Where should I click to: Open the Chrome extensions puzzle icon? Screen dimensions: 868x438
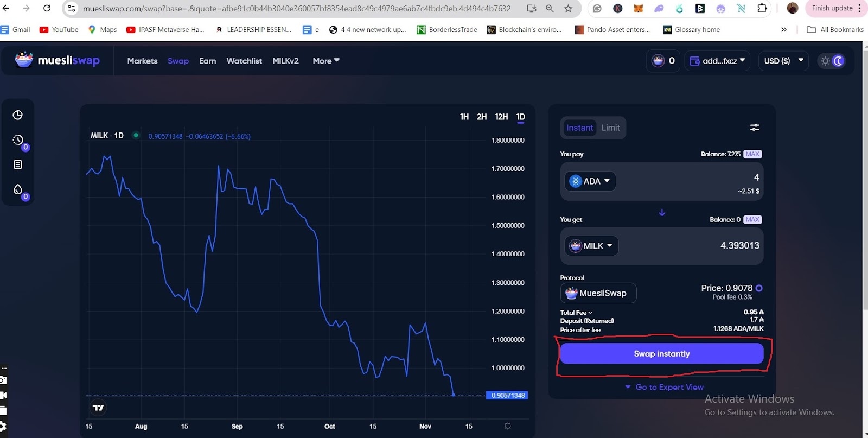[x=762, y=8]
